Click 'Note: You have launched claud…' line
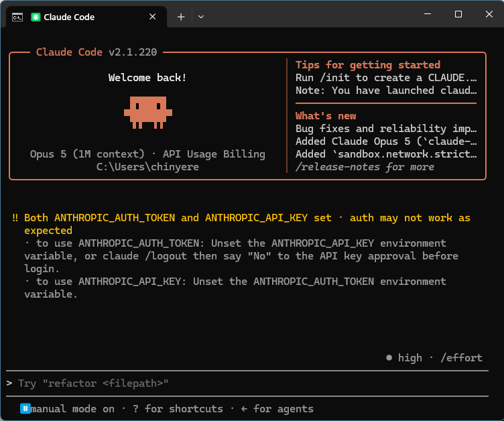Viewport: 504px width, 421px height. (386, 91)
